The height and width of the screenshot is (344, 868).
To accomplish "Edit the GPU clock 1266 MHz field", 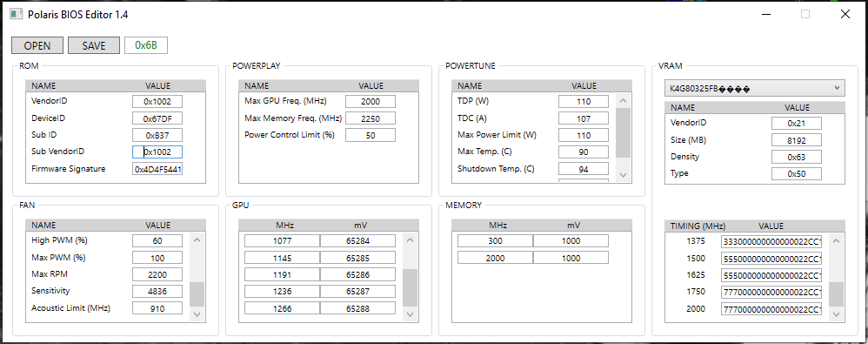I will pos(283,308).
